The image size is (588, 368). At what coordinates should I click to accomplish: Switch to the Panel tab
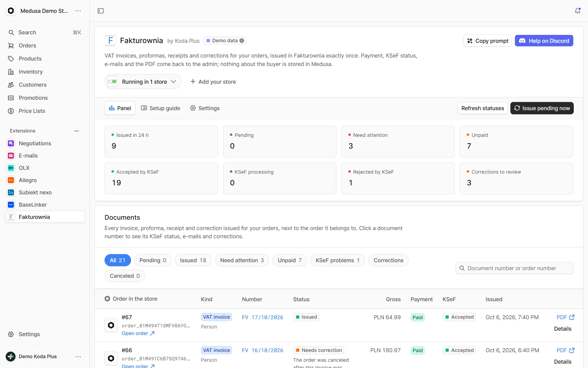click(120, 108)
